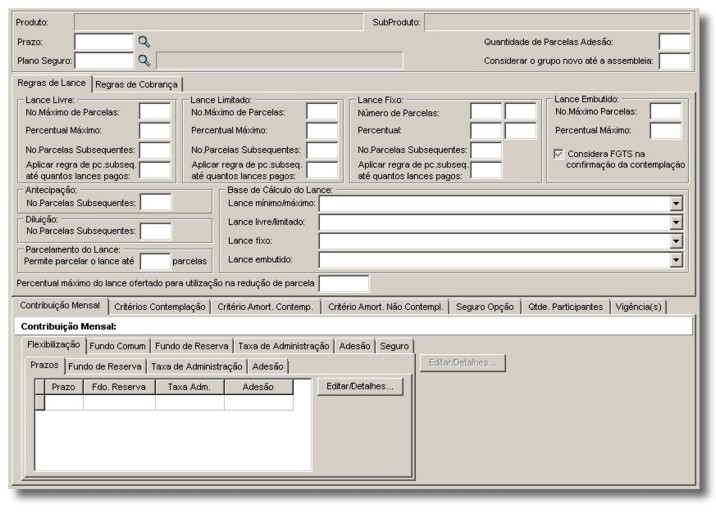Click the Percentual máximo do lance ofertado field
The width and height of the screenshot is (716, 530).
click(x=344, y=283)
